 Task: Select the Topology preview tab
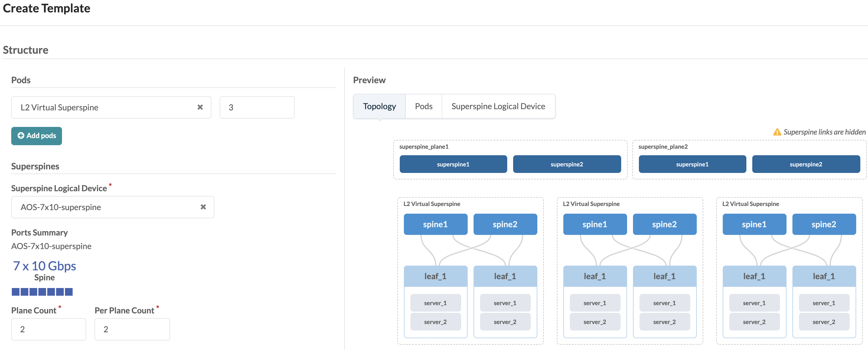point(379,106)
